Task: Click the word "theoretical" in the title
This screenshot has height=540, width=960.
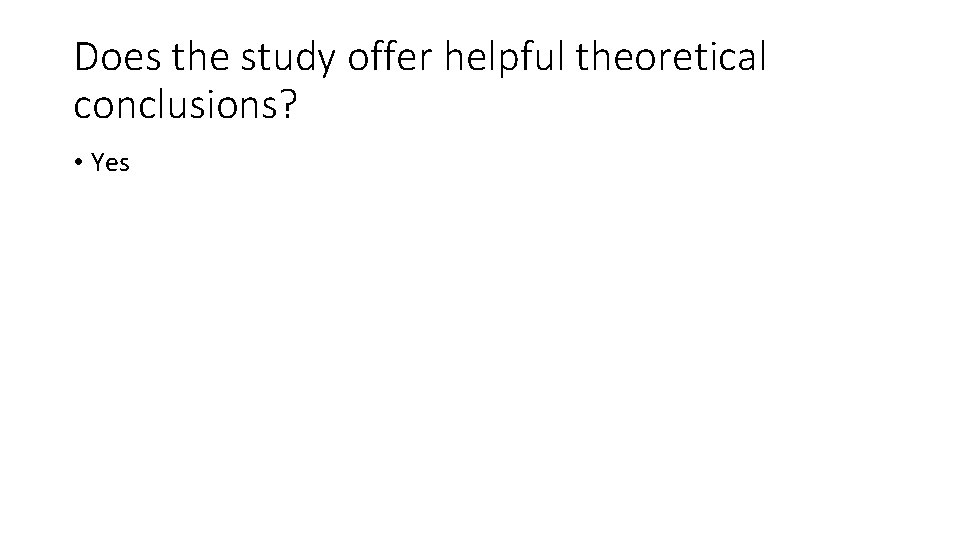Action: click(x=670, y=55)
